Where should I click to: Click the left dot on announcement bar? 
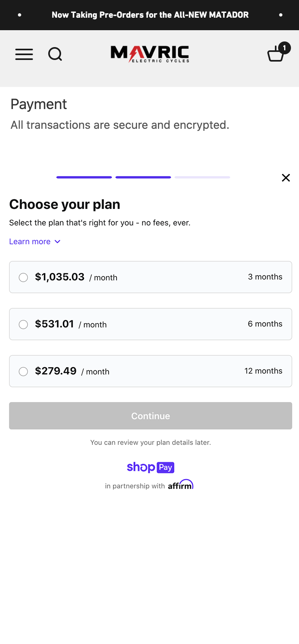tap(20, 15)
